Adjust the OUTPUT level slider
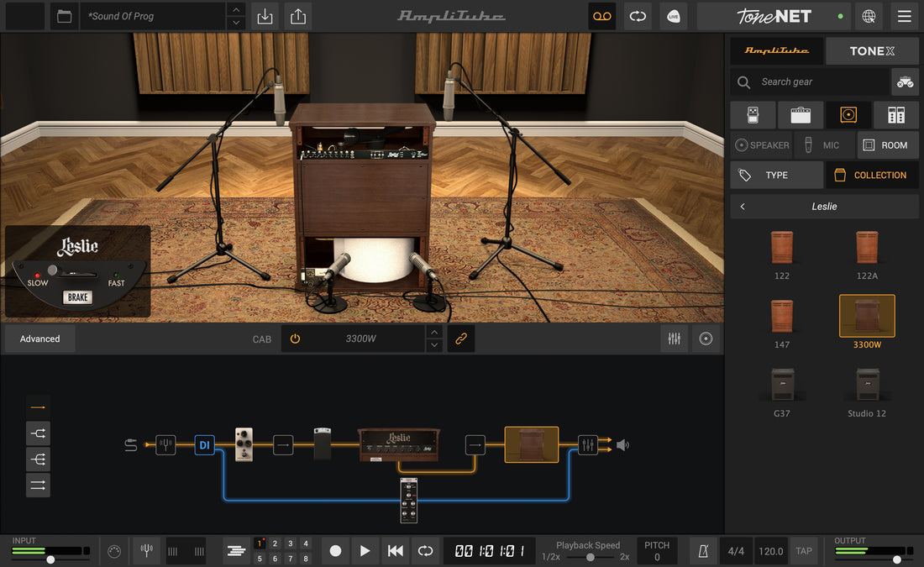Image resolution: width=924 pixels, height=567 pixels. pyautogui.click(x=897, y=559)
